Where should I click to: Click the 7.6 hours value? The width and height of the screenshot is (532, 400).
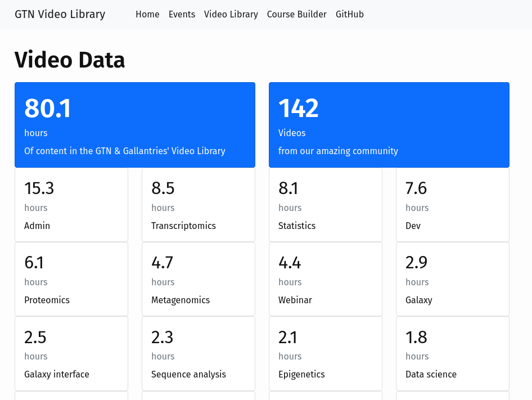[416, 188]
